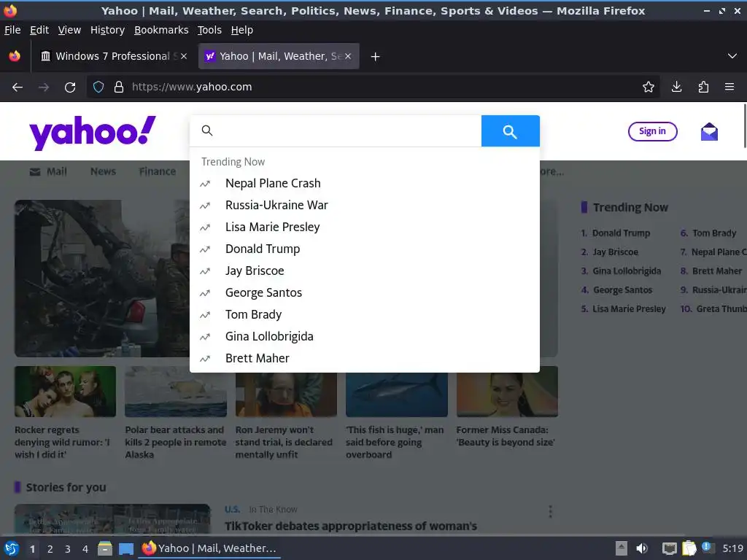The image size is (747, 560).
Task: Open the News navigation link
Action: [104, 171]
